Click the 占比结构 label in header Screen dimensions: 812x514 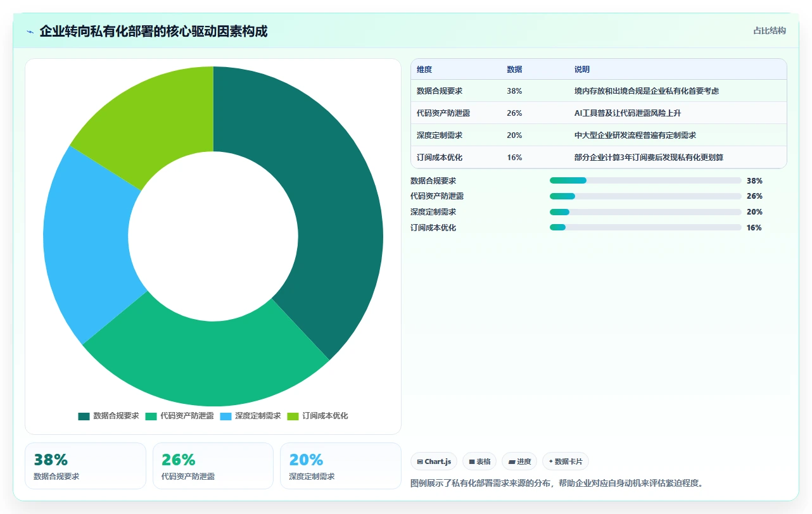(770, 30)
